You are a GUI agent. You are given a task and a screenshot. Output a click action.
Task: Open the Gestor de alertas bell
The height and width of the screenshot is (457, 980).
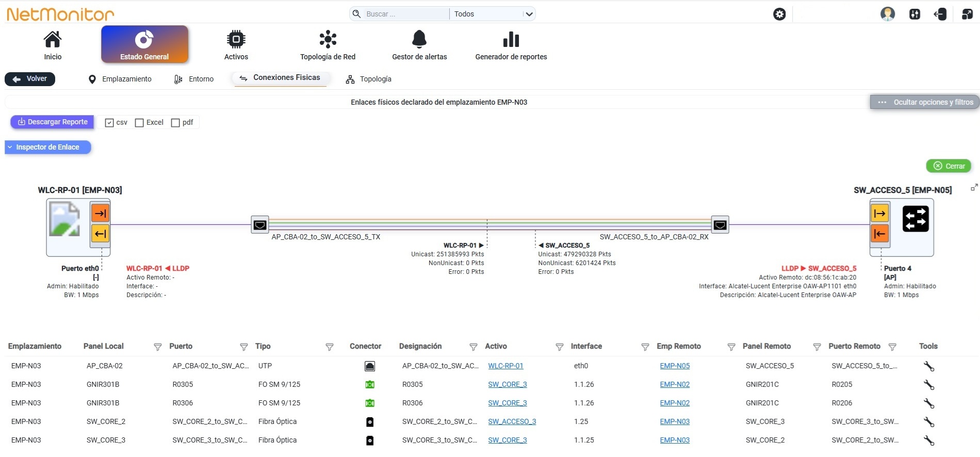[x=419, y=39]
